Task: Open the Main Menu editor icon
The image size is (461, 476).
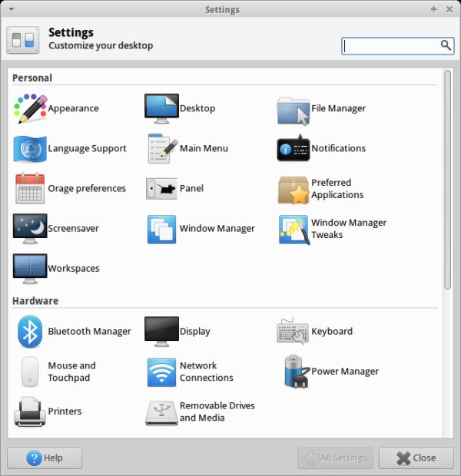Action: click(163, 148)
